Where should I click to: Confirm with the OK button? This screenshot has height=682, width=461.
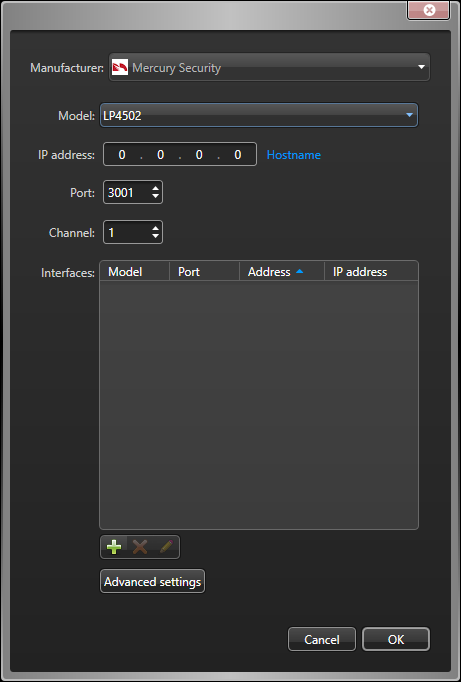tap(396, 639)
